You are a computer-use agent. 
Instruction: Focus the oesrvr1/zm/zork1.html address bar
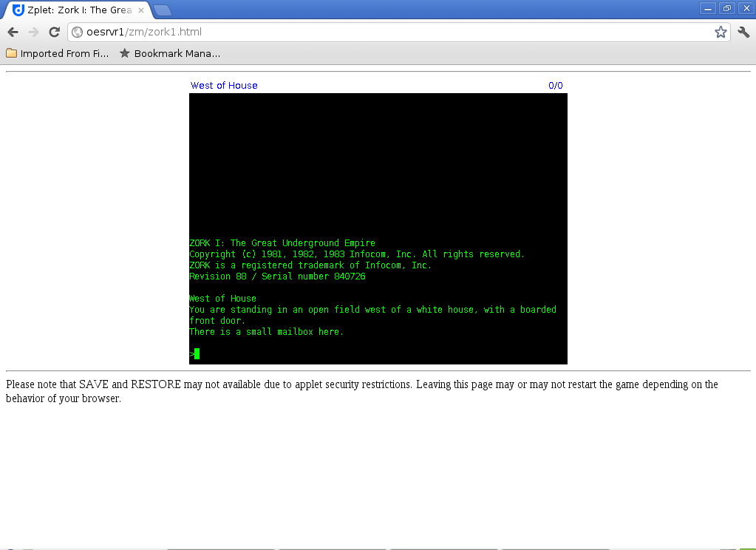pos(398,32)
